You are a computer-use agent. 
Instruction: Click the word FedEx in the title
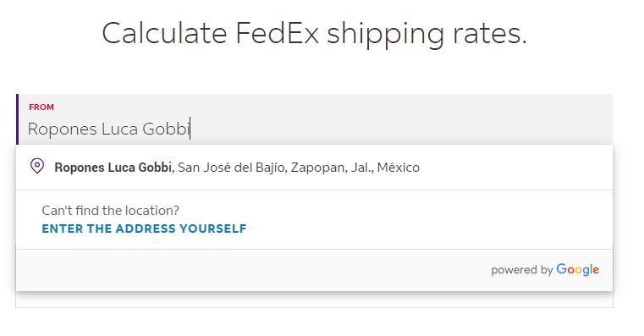point(277,33)
